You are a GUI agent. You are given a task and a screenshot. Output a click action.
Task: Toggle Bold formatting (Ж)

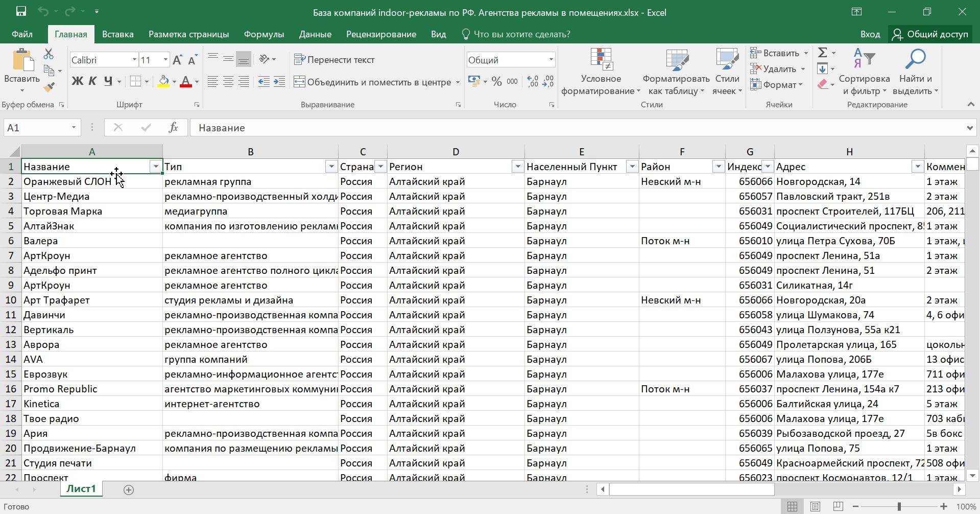(x=77, y=81)
